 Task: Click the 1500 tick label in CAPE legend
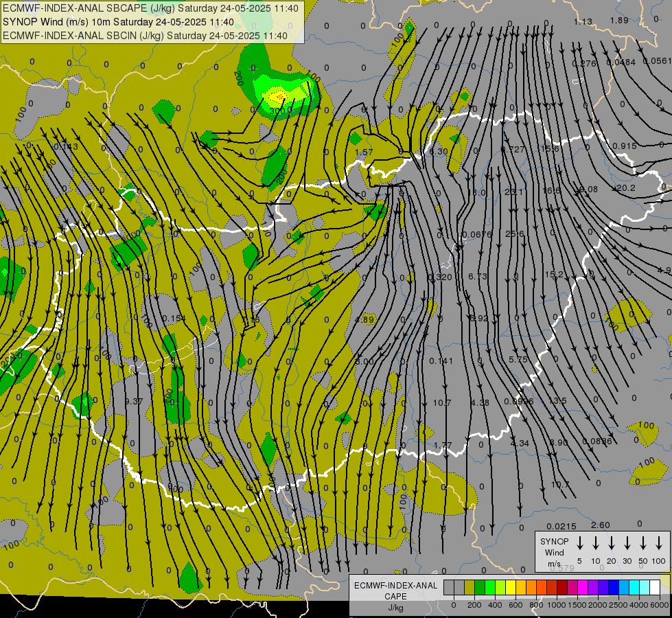point(577,605)
